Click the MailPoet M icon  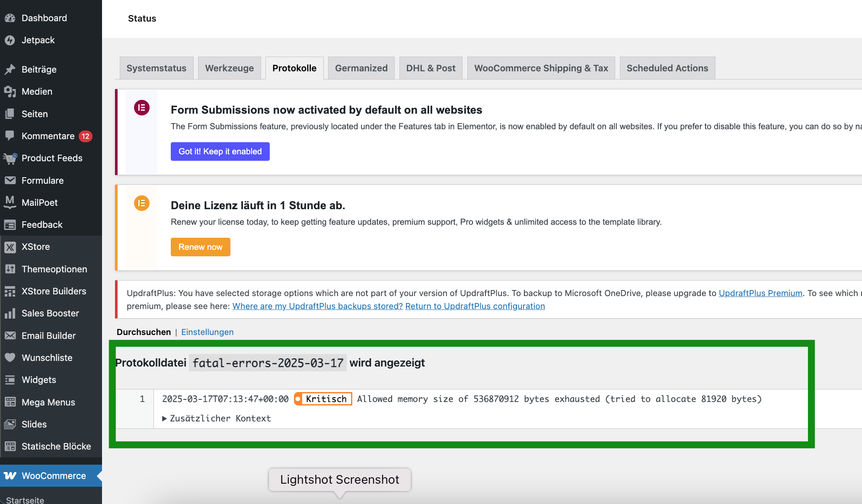(10, 203)
